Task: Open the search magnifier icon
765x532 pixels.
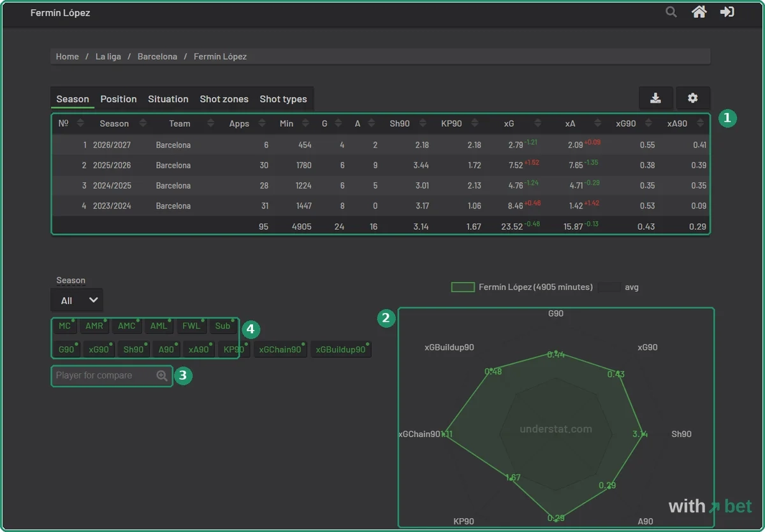Action: 671,12
